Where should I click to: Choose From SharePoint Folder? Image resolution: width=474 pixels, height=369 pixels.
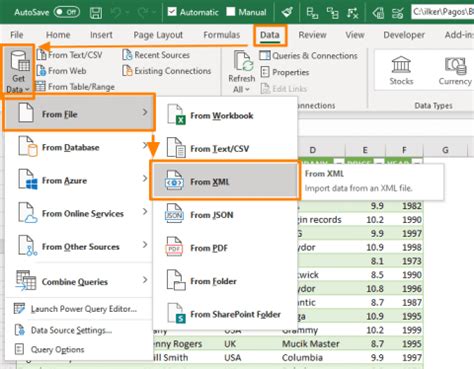coord(225,314)
